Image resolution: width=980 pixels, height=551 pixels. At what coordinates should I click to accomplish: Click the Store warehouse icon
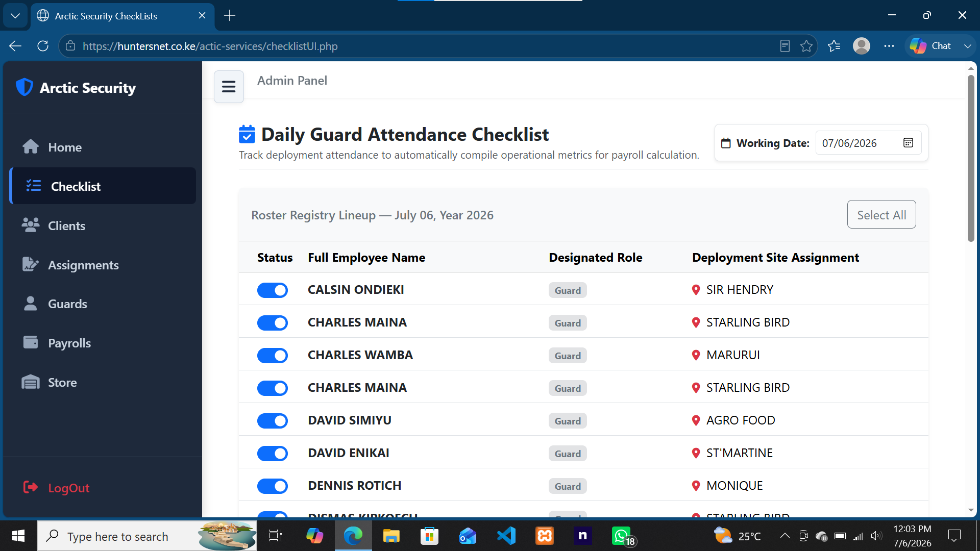click(x=31, y=382)
